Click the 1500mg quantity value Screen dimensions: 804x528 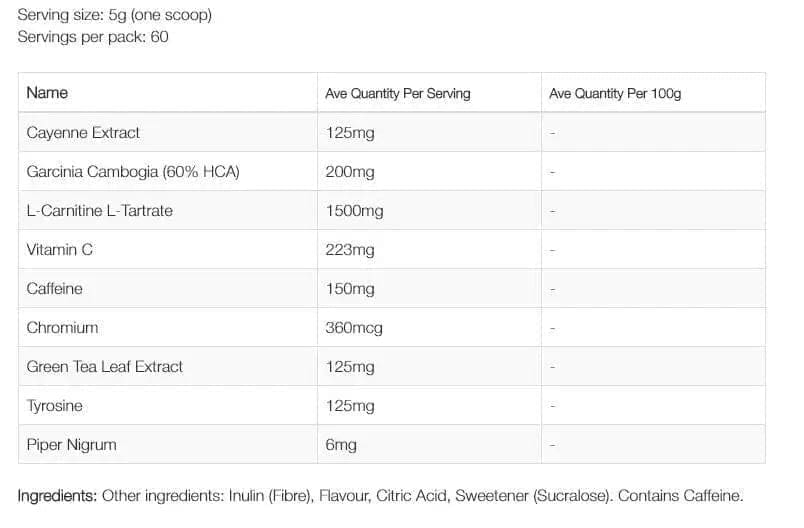coord(354,211)
